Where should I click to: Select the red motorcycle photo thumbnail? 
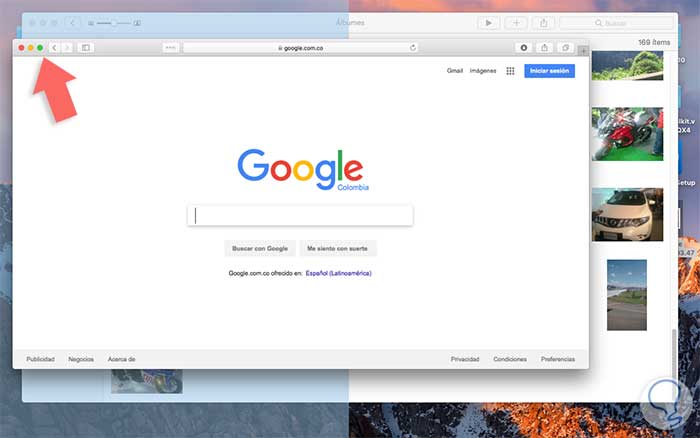[x=627, y=134]
